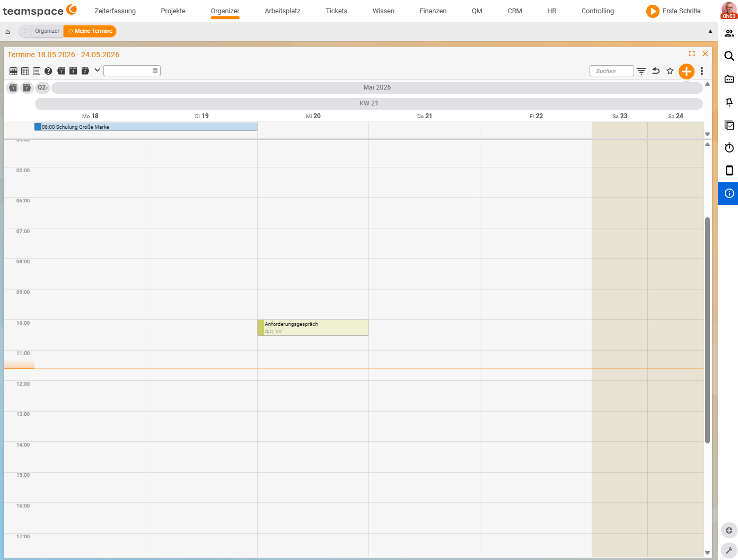Open the sidebar briefcase password icon
738x560 pixels.
730,79
